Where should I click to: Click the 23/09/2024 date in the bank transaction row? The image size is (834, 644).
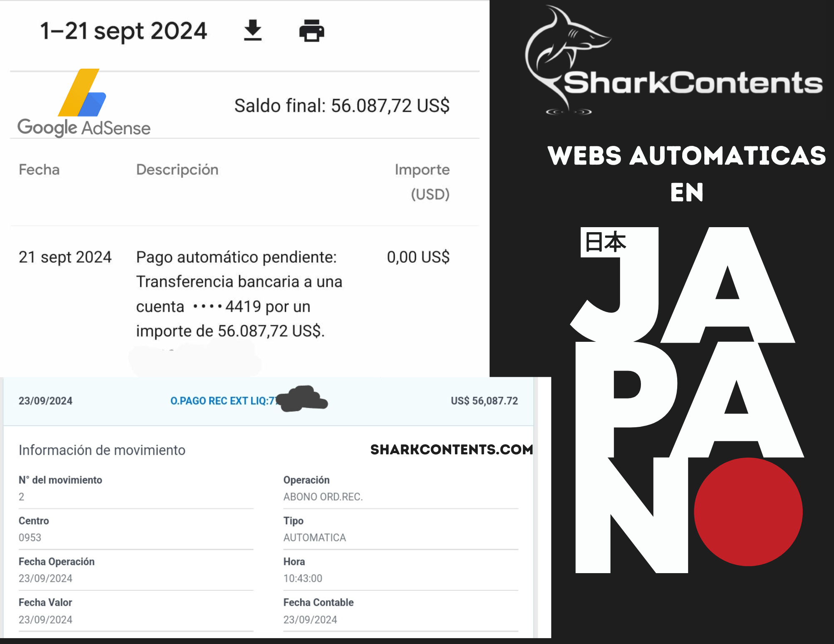click(x=45, y=401)
